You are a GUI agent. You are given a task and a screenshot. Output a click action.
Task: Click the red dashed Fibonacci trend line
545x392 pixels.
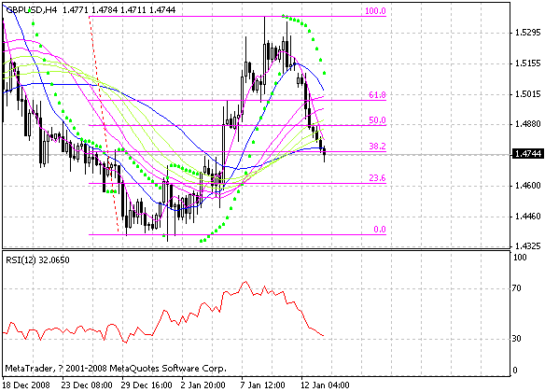pyautogui.click(x=104, y=123)
